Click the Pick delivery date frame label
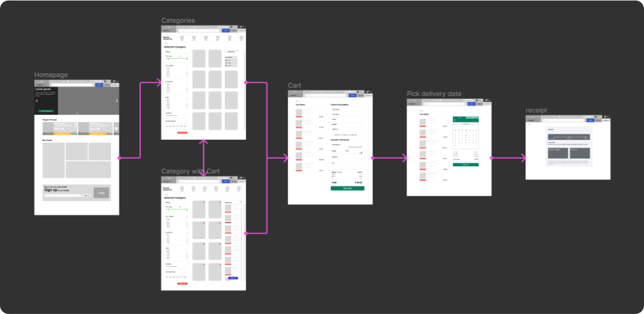The image size is (644, 314). [x=434, y=94]
